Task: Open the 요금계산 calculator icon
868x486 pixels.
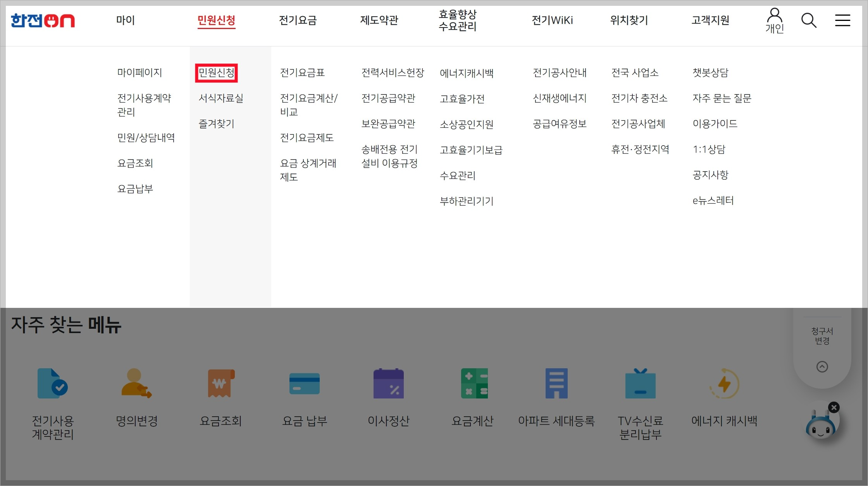Action: click(x=474, y=383)
